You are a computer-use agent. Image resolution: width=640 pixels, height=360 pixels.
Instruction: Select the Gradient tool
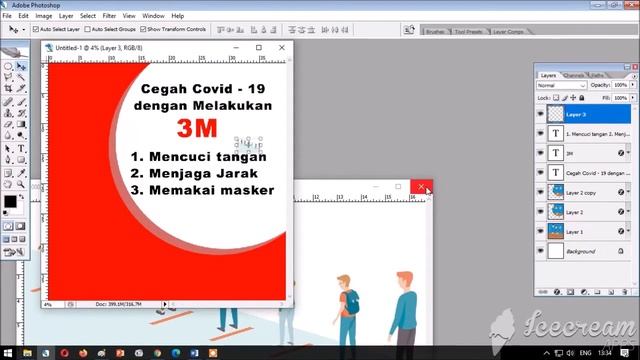pos(21,124)
